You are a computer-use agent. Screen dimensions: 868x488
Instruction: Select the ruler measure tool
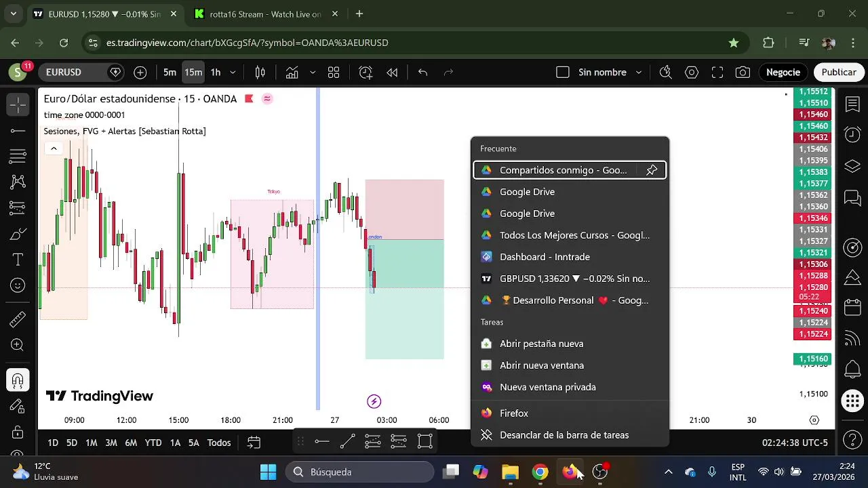18,319
